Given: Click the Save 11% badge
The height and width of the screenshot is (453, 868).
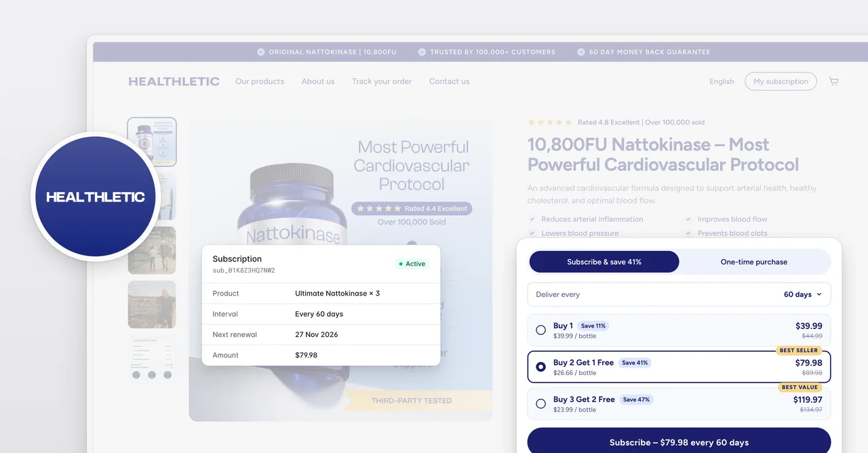Looking at the screenshot, I should coord(593,326).
